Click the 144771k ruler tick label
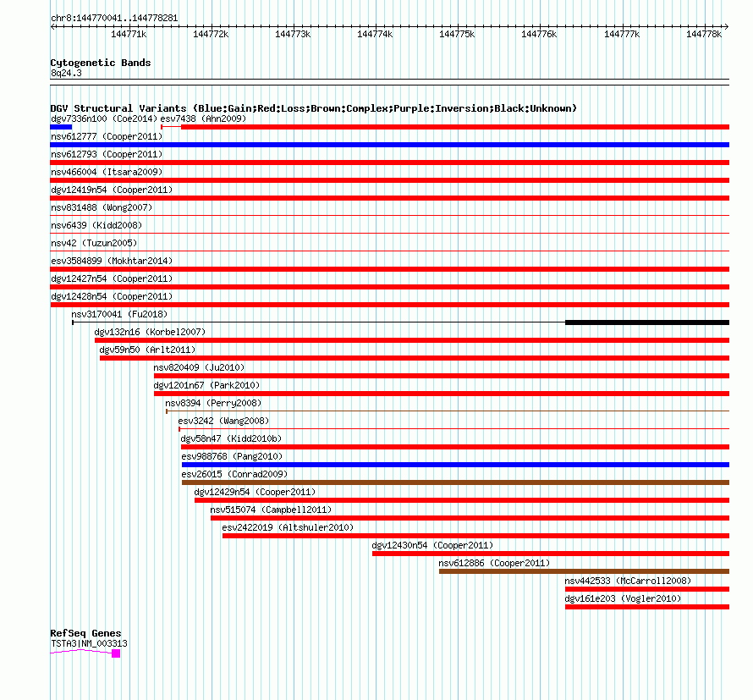The image size is (753, 700). [x=129, y=34]
